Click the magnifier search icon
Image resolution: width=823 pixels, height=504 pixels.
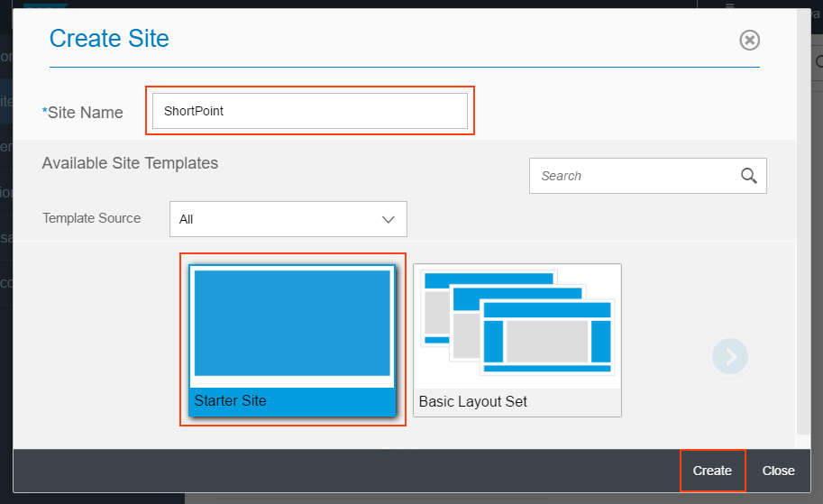click(749, 176)
